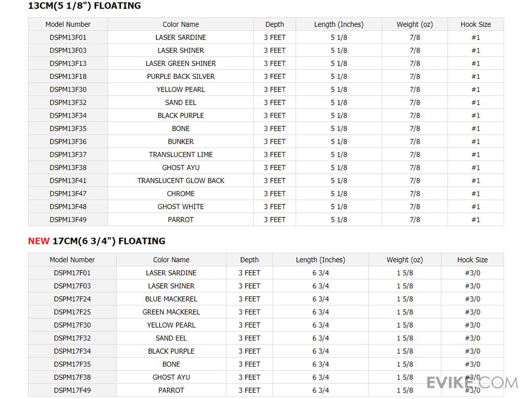This screenshot has width=532, height=399.
Task: Click model number DSPM13F47
Action: tap(68, 193)
